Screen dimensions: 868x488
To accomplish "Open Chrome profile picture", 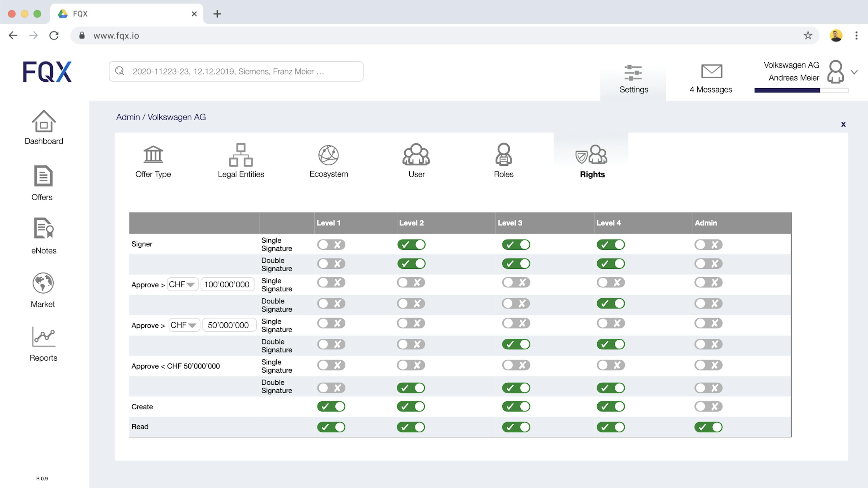I will pyautogui.click(x=836, y=35).
